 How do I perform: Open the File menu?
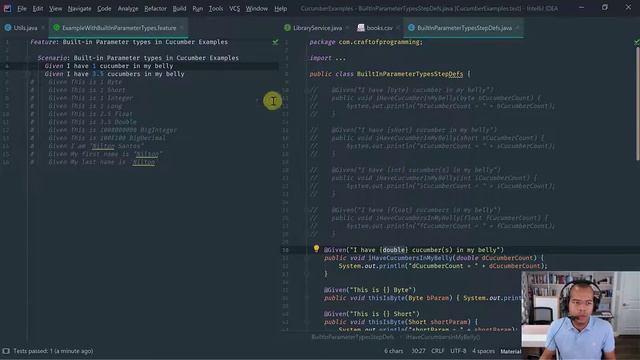click(x=22, y=9)
